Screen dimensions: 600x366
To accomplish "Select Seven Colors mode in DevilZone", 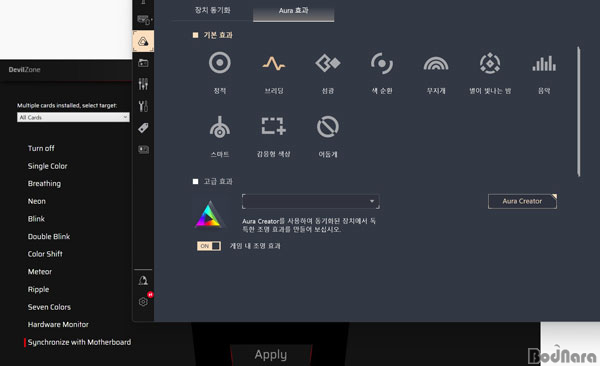I will tap(49, 307).
